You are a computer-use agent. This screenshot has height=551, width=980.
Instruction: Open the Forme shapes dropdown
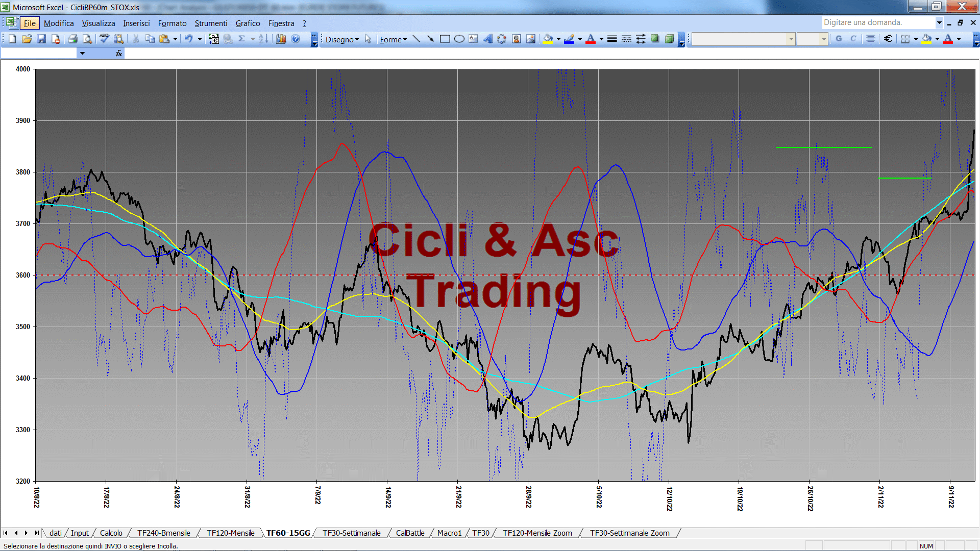point(393,39)
